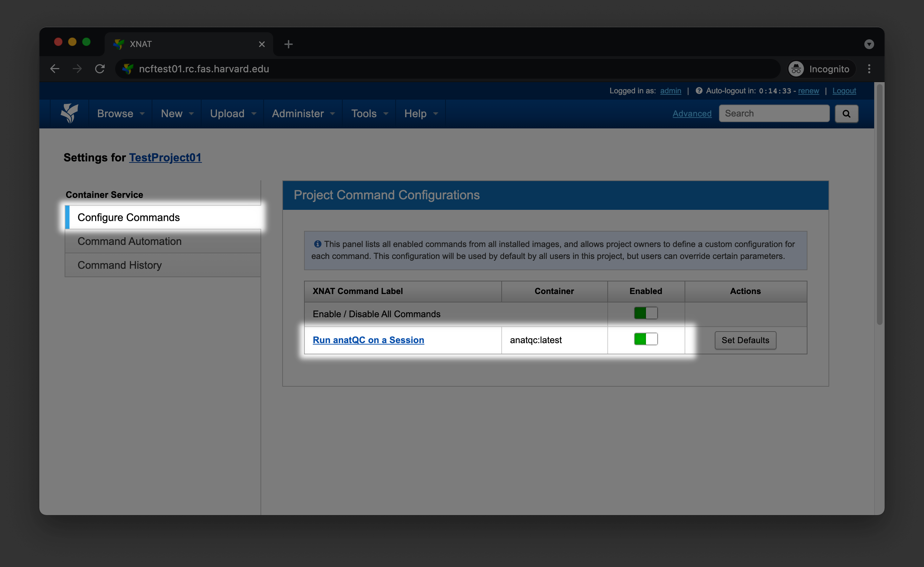Switch to the Command Automation tab
Screen dimensions: 924x567
coord(163,241)
